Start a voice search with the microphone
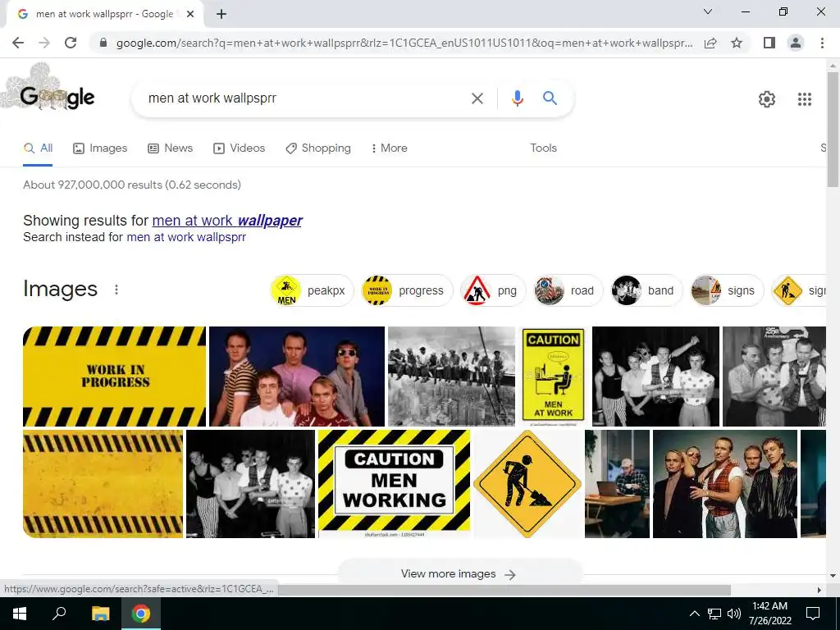The image size is (840, 630). coord(517,98)
